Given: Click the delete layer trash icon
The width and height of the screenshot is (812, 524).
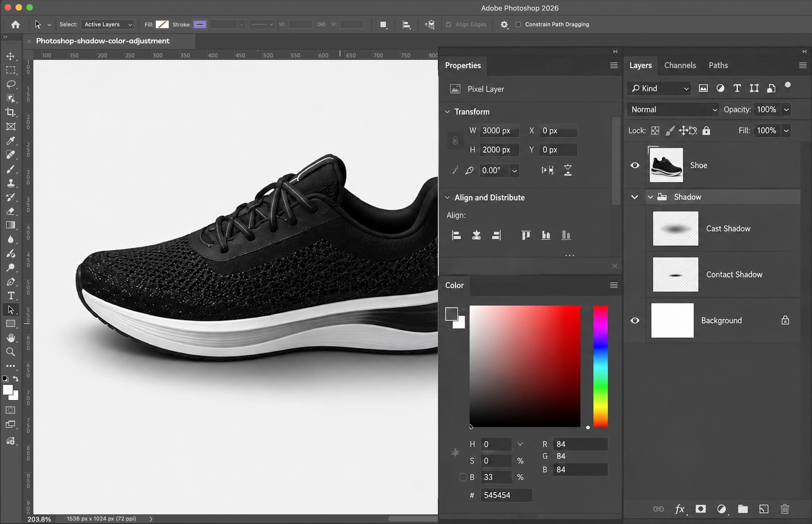Looking at the screenshot, I should pyautogui.click(x=785, y=509).
